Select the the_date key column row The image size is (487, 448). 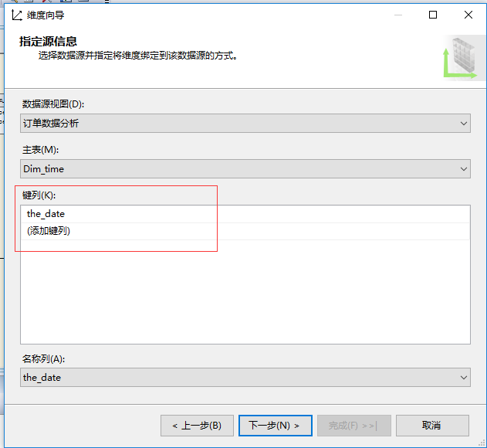(245, 214)
